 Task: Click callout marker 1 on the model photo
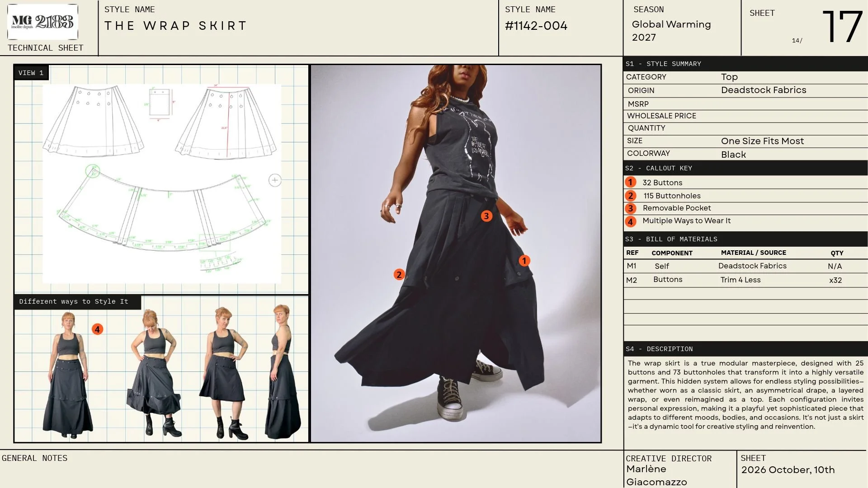click(524, 261)
